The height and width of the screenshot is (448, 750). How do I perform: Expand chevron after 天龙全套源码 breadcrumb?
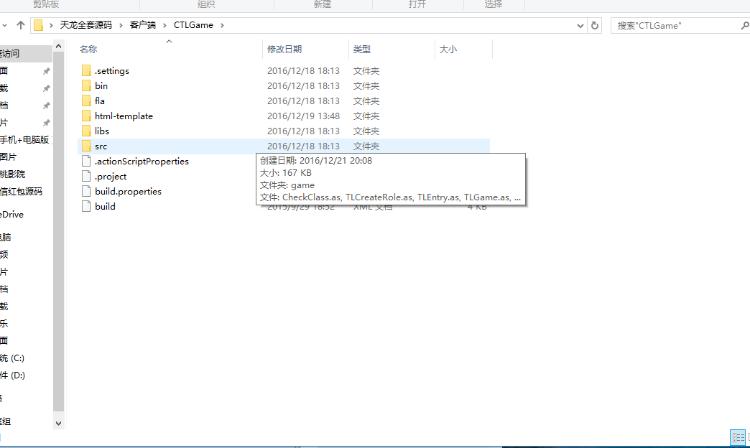point(121,25)
